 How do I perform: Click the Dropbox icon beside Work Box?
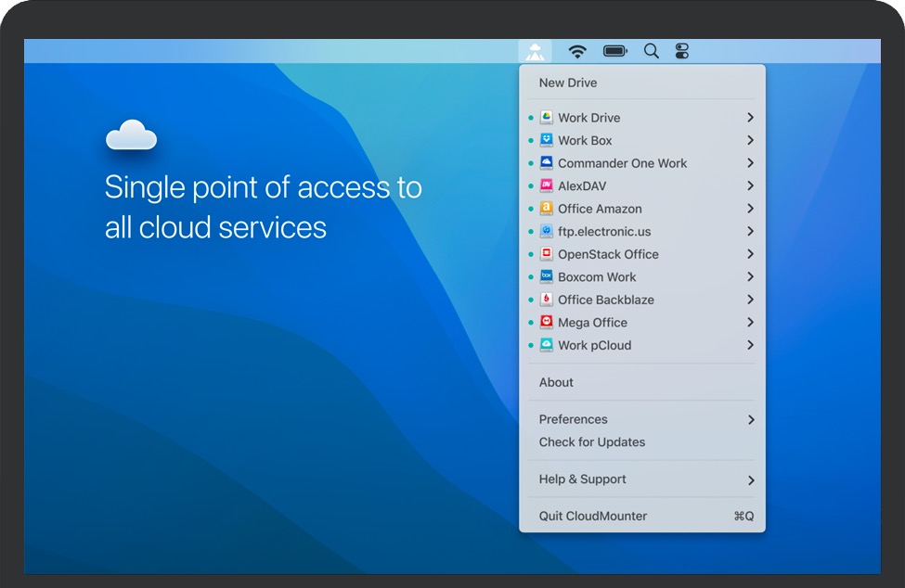click(546, 140)
